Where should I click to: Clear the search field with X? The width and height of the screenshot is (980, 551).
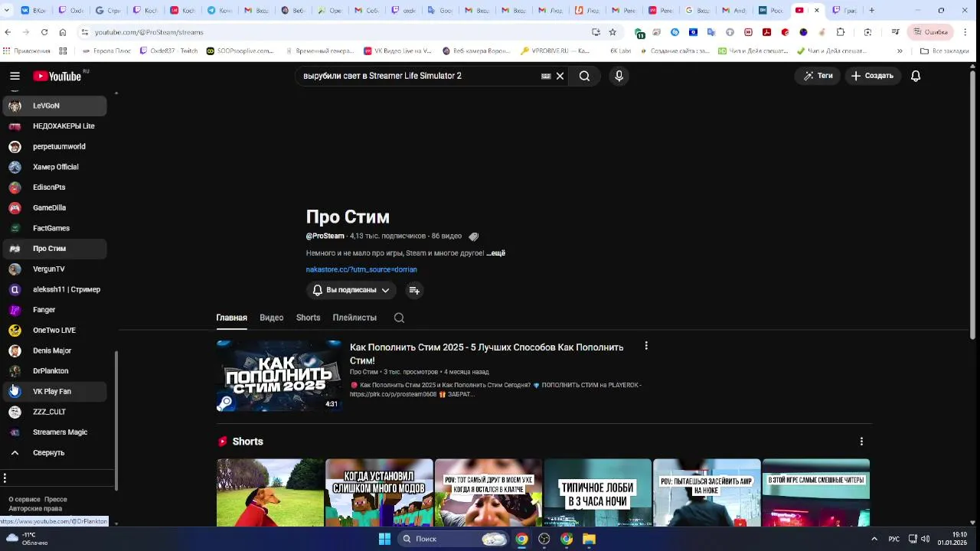tap(560, 76)
